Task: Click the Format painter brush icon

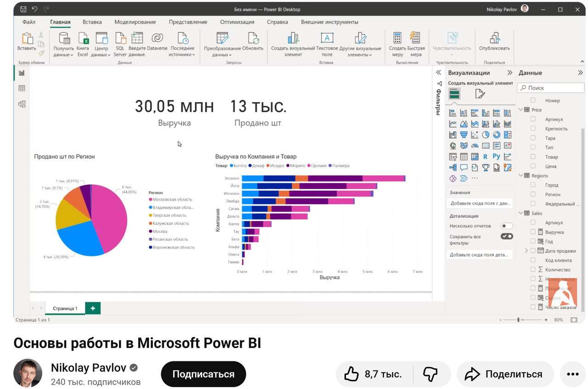Action: [x=41, y=53]
